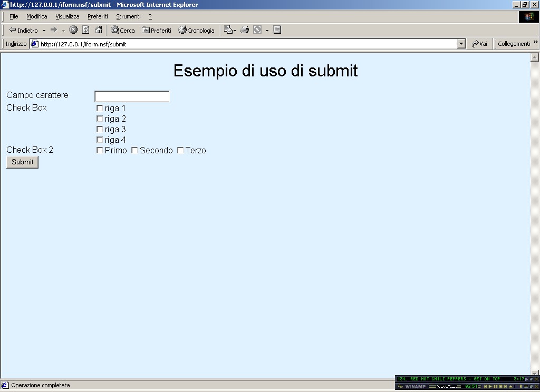Open the Preferiti toolbar panel
Image resolution: width=540 pixels, height=392 pixels.
[156, 30]
